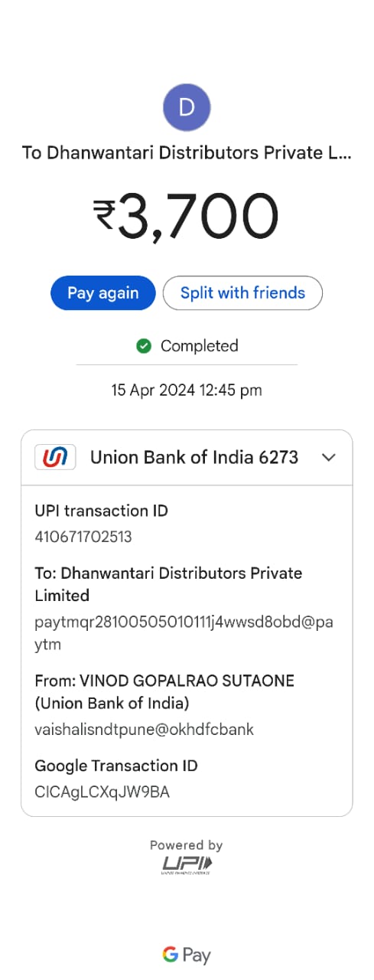Click the Completed status label

point(199,346)
